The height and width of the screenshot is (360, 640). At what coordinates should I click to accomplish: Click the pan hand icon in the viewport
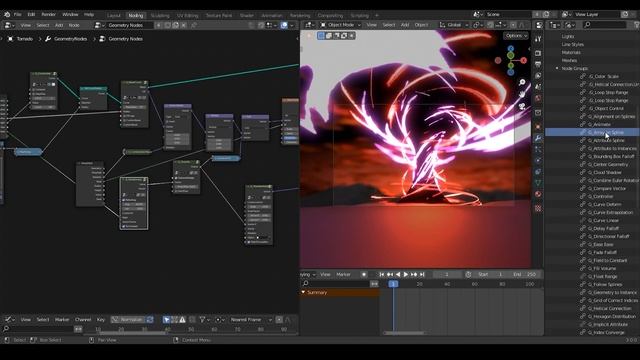[522, 94]
